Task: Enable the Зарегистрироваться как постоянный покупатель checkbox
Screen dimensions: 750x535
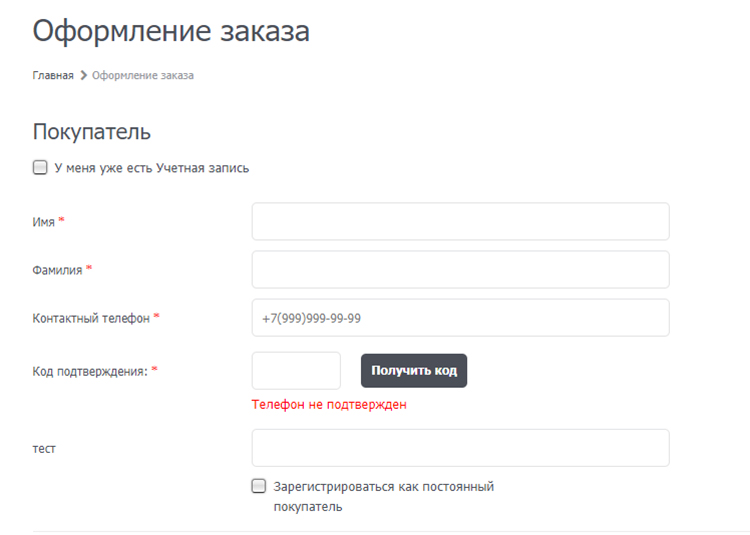Action: (x=259, y=487)
